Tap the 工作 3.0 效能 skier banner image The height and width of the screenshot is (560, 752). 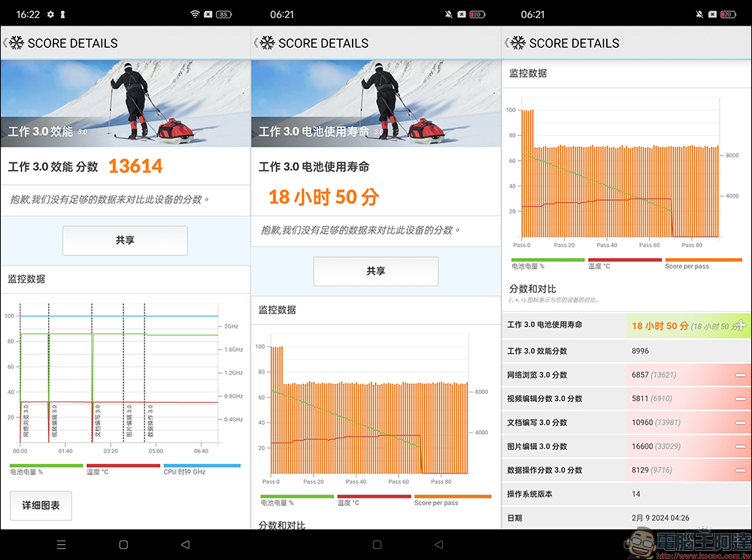(x=125, y=103)
